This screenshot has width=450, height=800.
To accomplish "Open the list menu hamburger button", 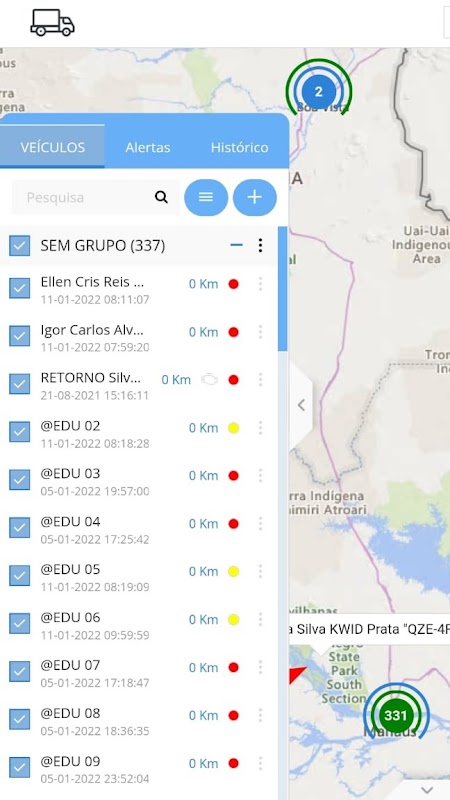I will point(206,197).
